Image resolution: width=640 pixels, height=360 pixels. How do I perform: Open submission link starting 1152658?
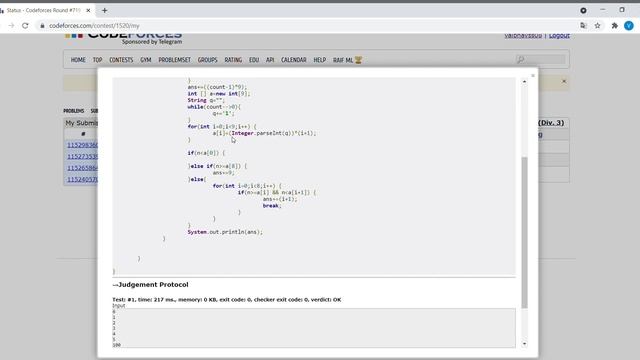[82, 168]
